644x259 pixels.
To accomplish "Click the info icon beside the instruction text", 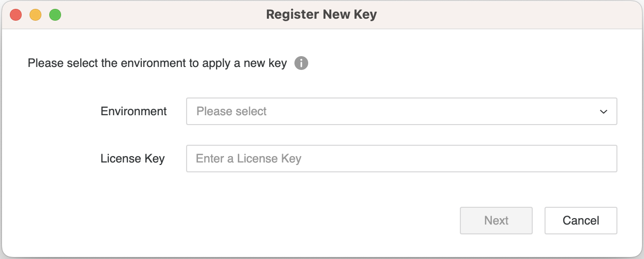I will [x=301, y=64].
